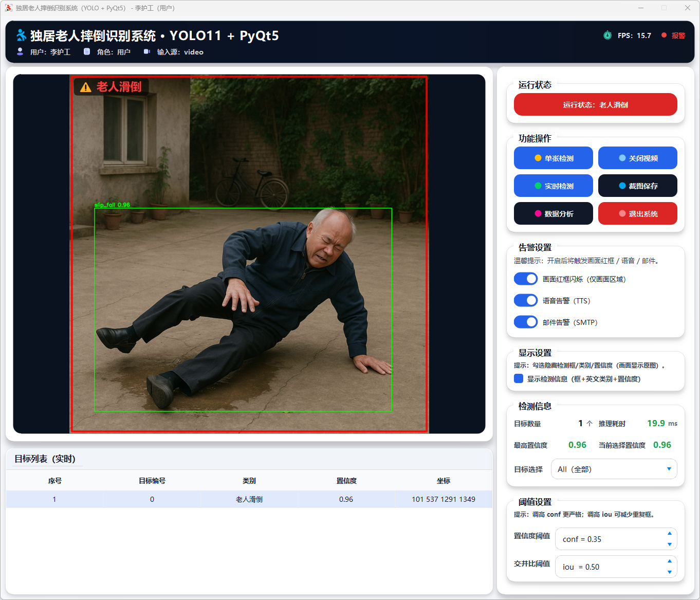Turn off the email alarm (SMTP) switch
Image resolution: width=700 pixels, height=600 pixels.
point(526,322)
